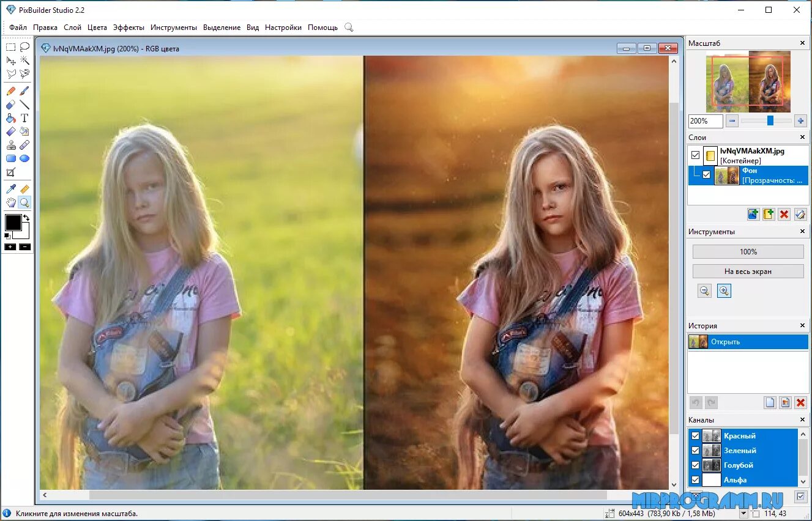Click the На весь экран button
Viewport: 812px width, 521px height.
(x=748, y=272)
